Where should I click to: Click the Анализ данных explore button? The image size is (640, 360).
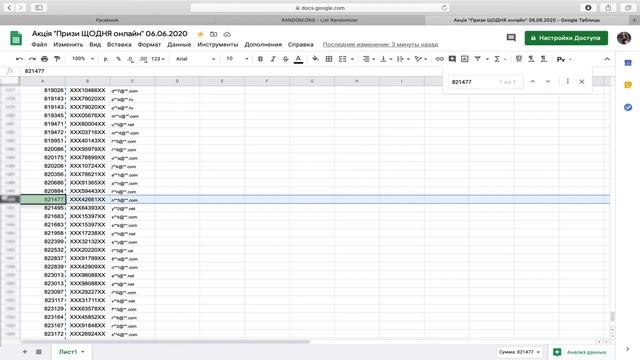click(x=581, y=352)
